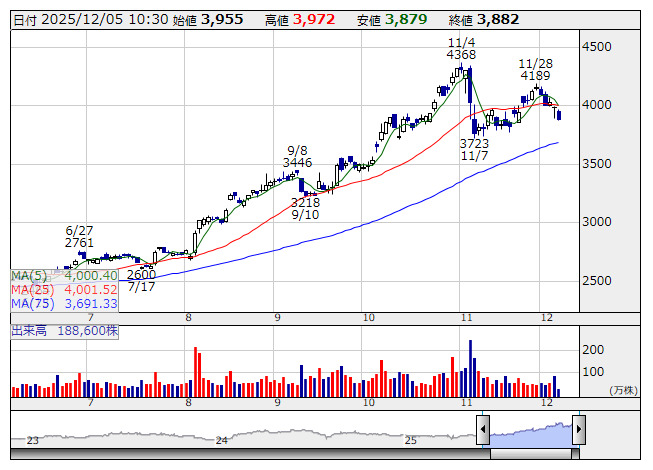653x470 pixels.
Task: Click the 200 volume axis label
Action: click(x=593, y=350)
